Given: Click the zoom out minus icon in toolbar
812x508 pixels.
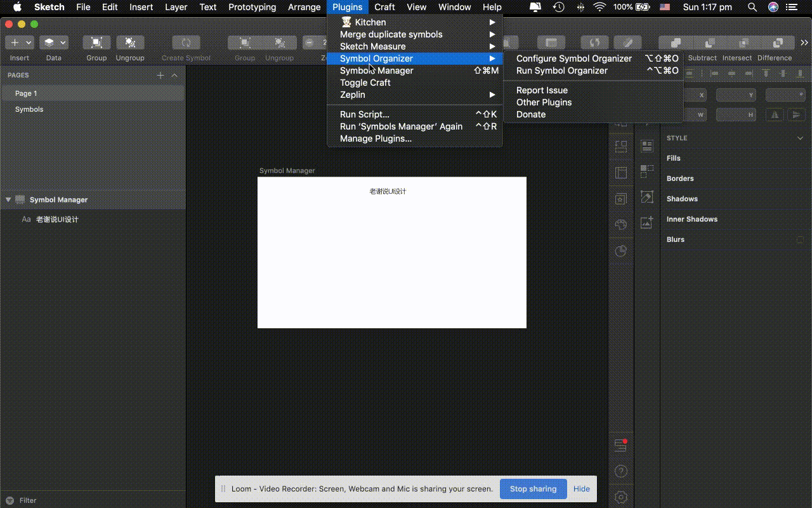Looking at the screenshot, I should click(309, 43).
